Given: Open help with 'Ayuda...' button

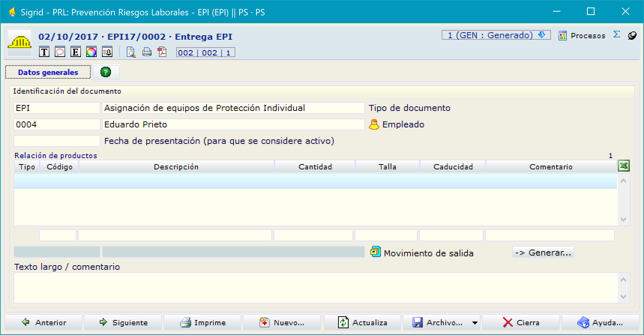Looking at the screenshot, I should (601, 322).
